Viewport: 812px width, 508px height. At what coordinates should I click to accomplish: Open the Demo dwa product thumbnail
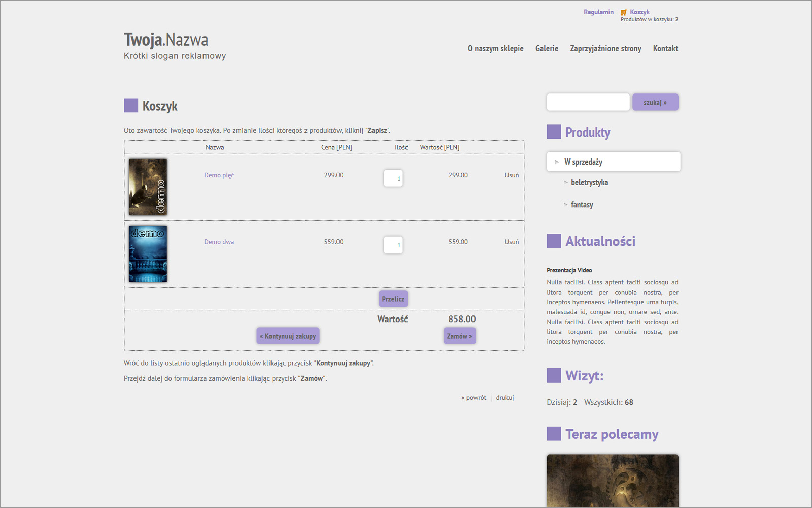148,254
